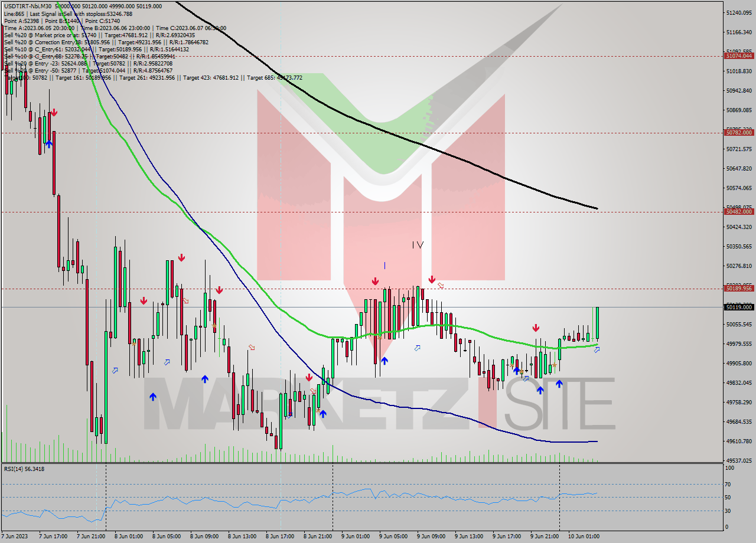Click the 51166.340 price axis label

tap(741, 32)
